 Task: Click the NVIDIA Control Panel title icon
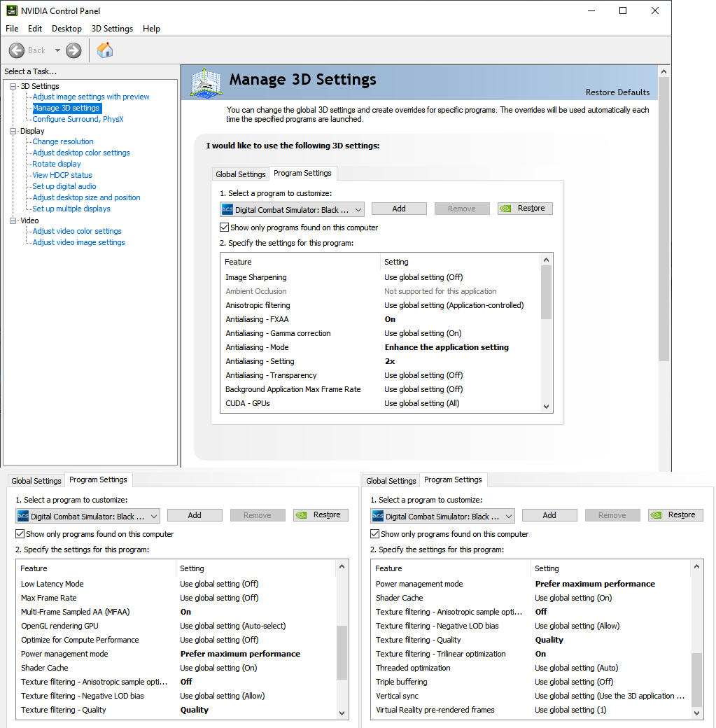pos(12,10)
